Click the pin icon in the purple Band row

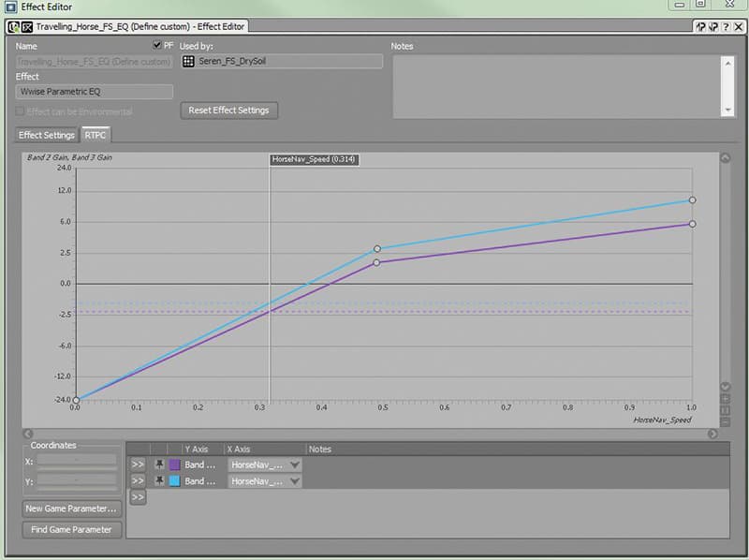(159, 464)
